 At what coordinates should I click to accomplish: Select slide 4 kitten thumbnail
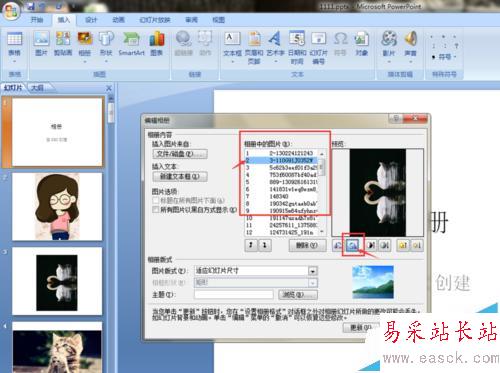tap(57, 347)
